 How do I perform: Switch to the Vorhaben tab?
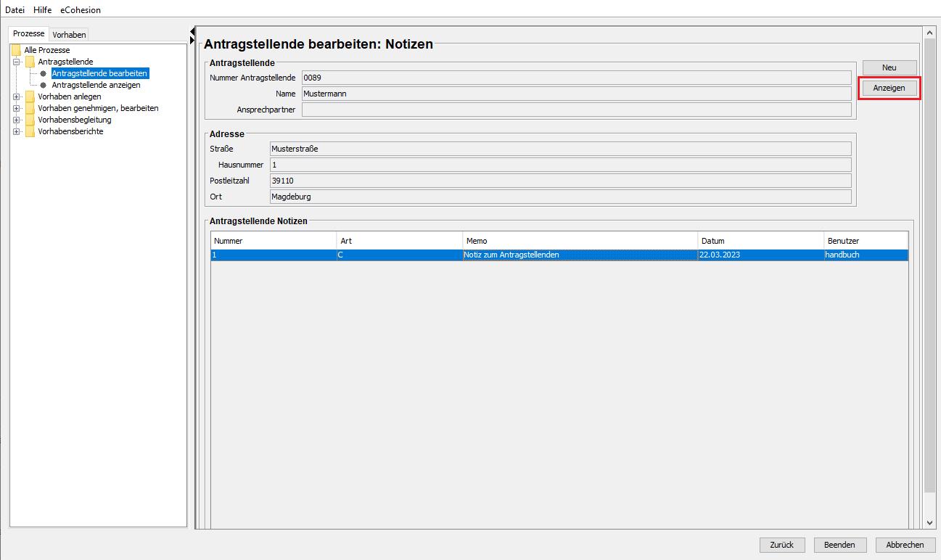pyautogui.click(x=69, y=35)
